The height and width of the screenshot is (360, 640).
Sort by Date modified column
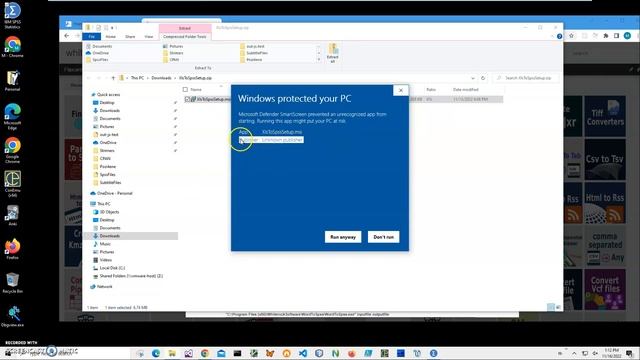465,89
